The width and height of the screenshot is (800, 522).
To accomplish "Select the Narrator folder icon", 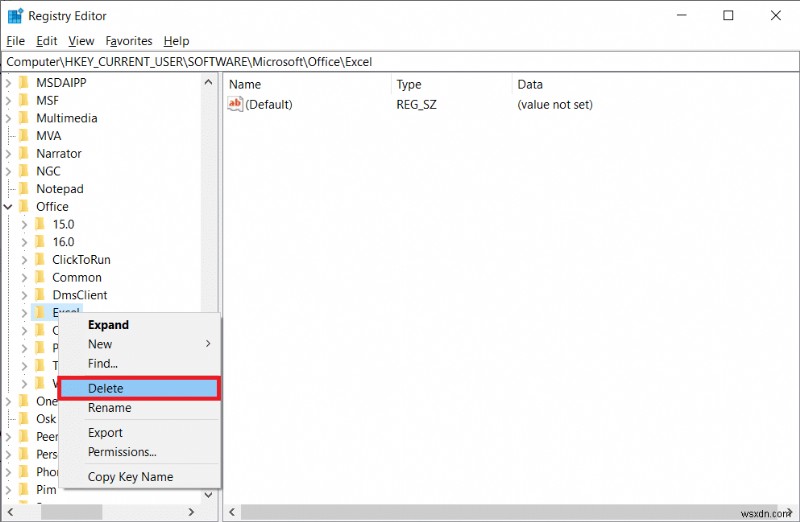I will 23,153.
